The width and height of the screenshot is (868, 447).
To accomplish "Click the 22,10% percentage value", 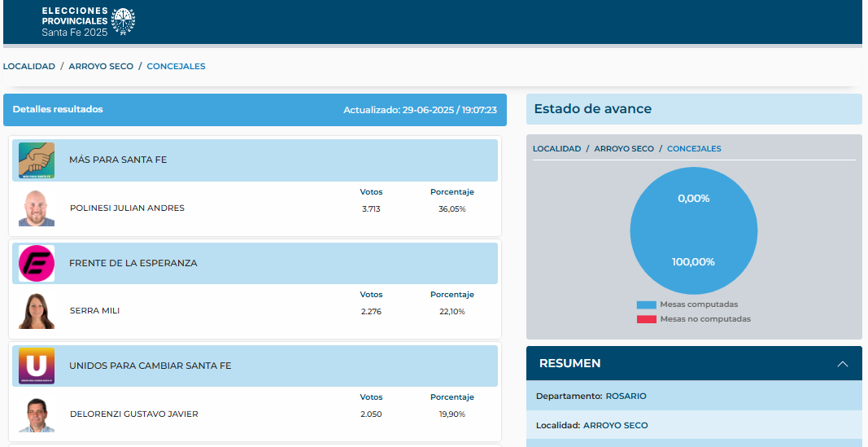I will pyautogui.click(x=452, y=312).
